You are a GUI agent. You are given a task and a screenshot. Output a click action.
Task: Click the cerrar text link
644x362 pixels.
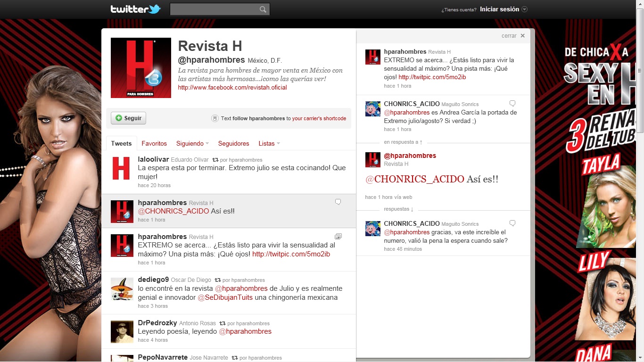click(x=509, y=36)
